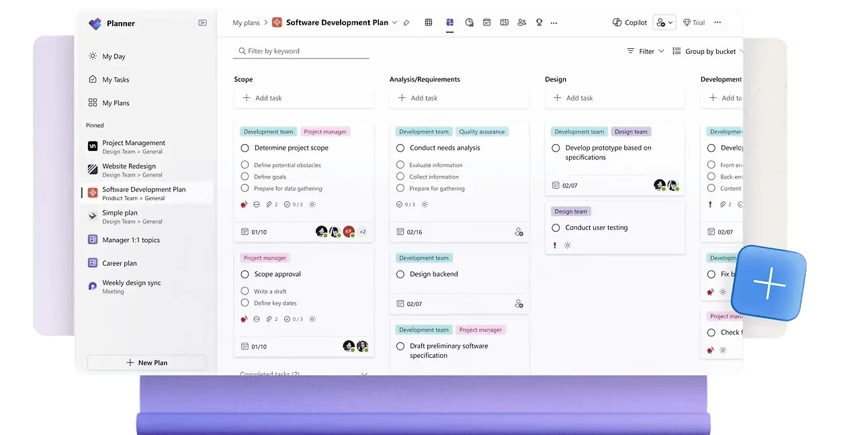868x435 pixels.
Task: Check off Define goals subtask
Action: pyautogui.click(x=245, y=177)
